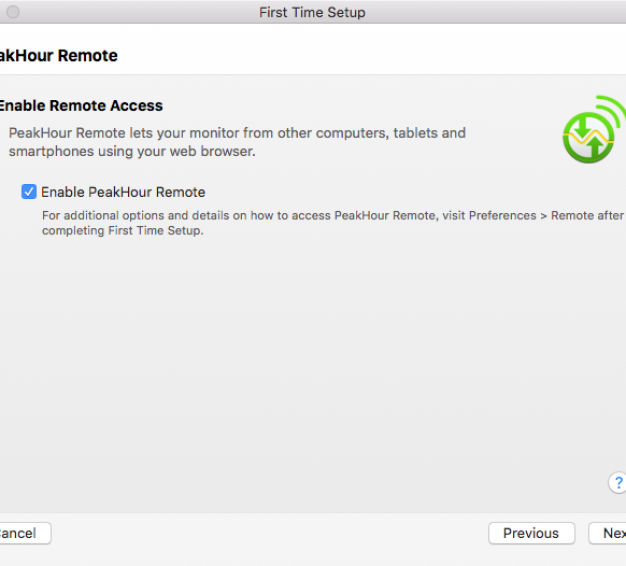Click the checkmark box beside Enable PeakHour Remote
The height and width of the screenshot is (566, 626).
tap(29, 192)
